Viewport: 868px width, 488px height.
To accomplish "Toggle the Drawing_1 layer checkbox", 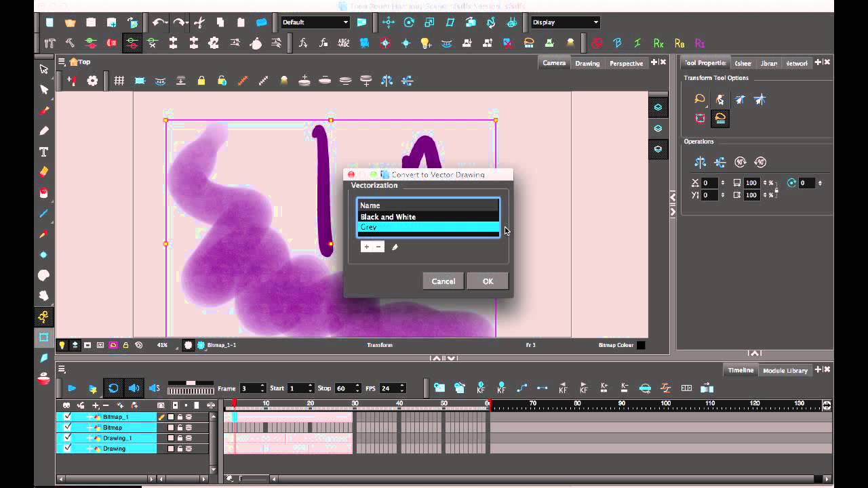I will [x=67, y=438].
